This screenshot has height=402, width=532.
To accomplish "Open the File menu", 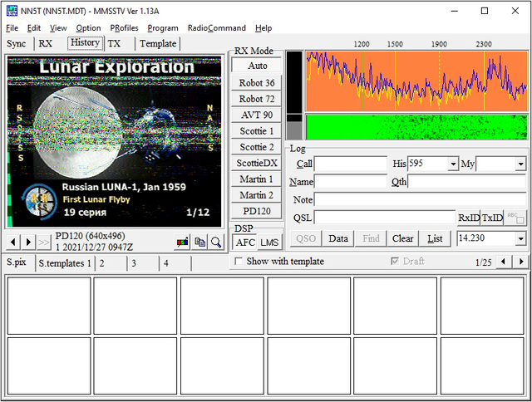I will coord(12,27).
